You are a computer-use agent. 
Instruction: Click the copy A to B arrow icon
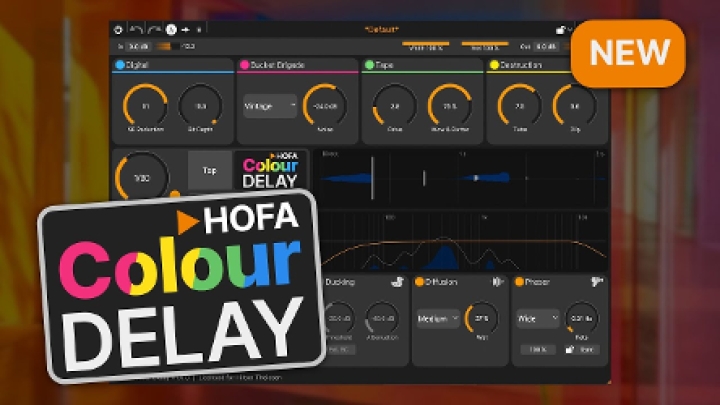pos(186,30)
